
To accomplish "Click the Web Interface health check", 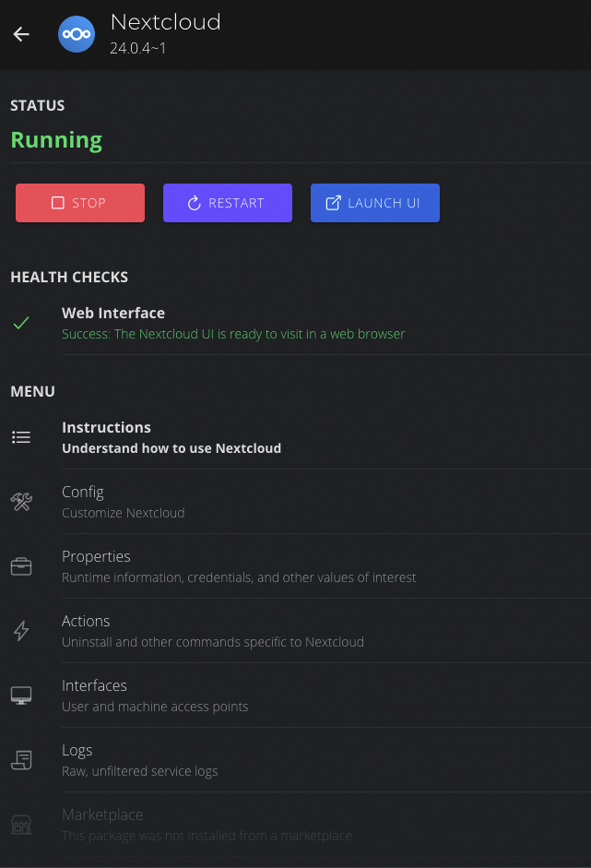I will [233, 323].
